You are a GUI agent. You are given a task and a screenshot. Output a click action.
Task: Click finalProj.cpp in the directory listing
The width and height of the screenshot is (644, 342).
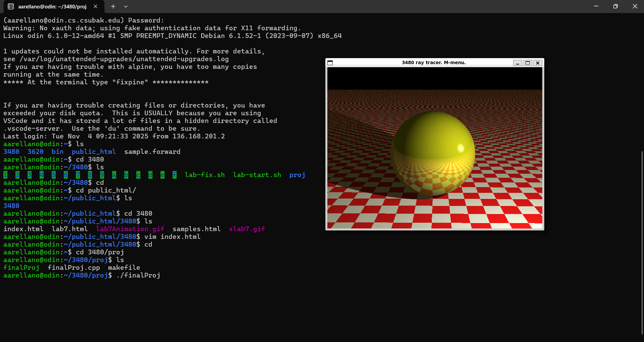(74, 268)
